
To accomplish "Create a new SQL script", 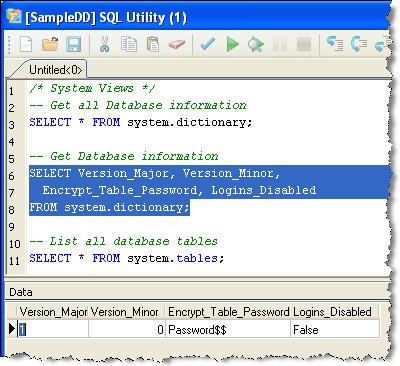I will tap(26, 44).
